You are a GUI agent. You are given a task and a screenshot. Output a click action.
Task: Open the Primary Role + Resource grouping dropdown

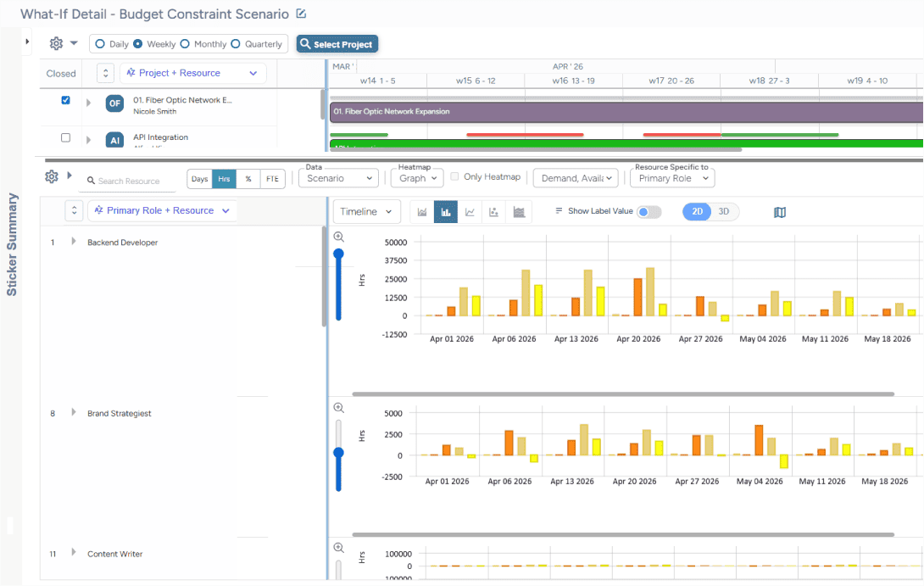[162, 210]
